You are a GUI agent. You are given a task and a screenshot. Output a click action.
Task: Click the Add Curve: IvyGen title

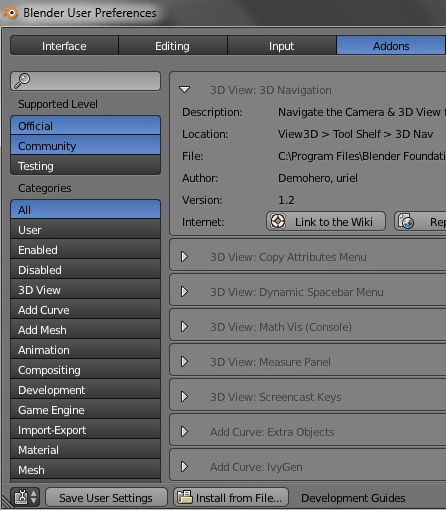[x=256, y=467]
